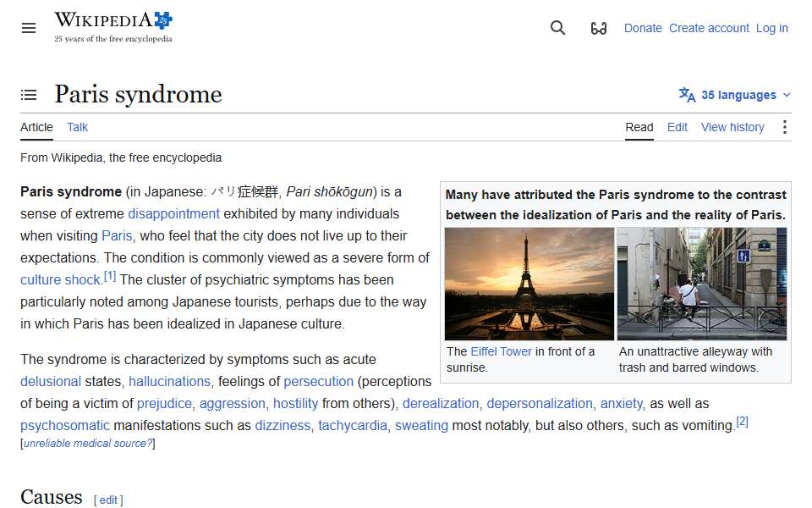Select the Read tab
This screenshot has width=812, height=508.
[x=639, y=128]
